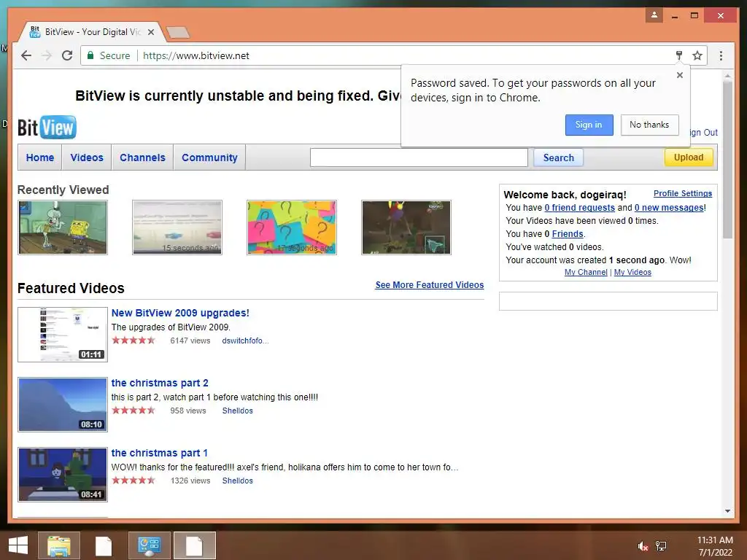Close the BitView browser tab
747x560 pixels.
[151, 32]
